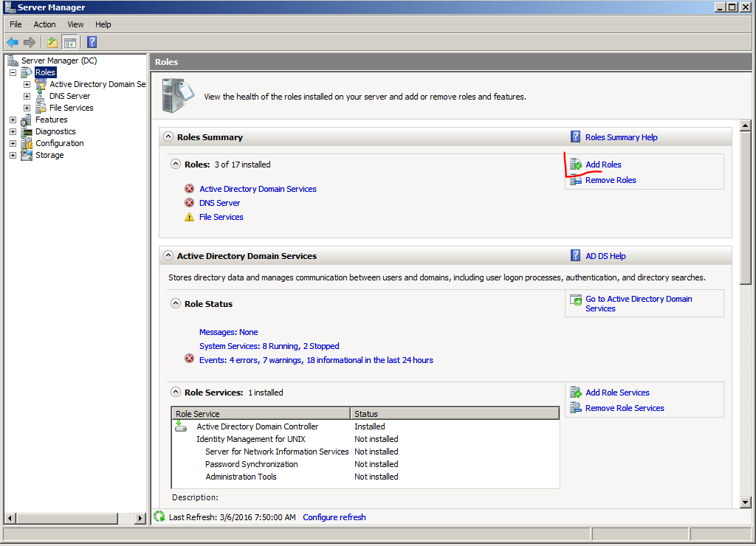Viewport: 756px width, 546px height.
Task: Click the Add Roles link
Action: click(x=603, y=165)
